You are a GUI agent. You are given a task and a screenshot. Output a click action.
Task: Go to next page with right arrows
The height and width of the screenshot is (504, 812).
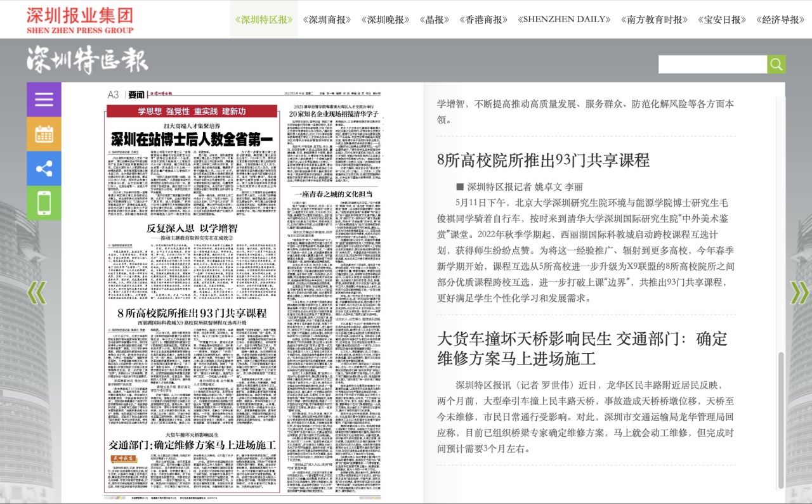[x=799, y=292]
